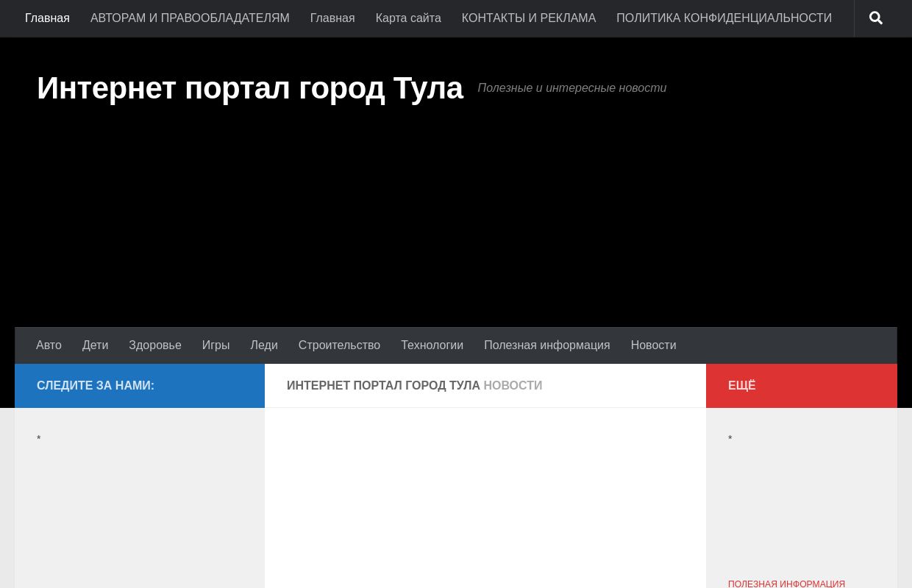Viewport: 912px width, 588px height.
Task: Click the НОВОСТИ breadcrumb label
Action: (x=513, y=385)
